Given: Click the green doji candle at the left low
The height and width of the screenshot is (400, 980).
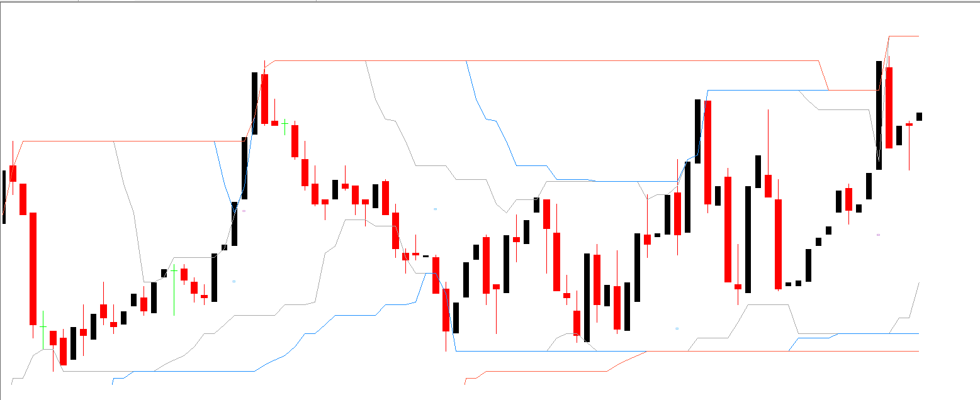Looking at the screenshot, I should [43, 327].
